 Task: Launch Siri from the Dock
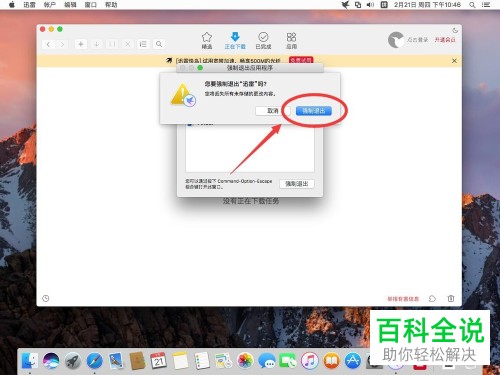coord(51,361)
